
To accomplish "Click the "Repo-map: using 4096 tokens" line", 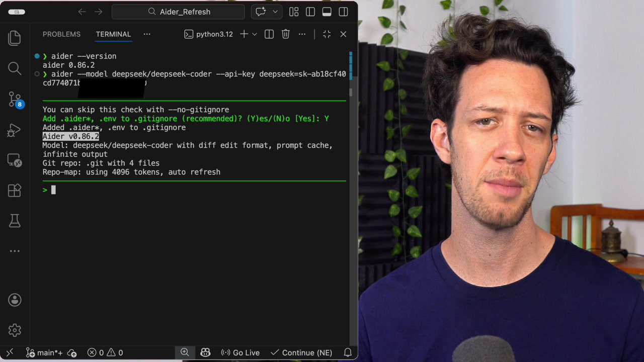I will point(131,172).
